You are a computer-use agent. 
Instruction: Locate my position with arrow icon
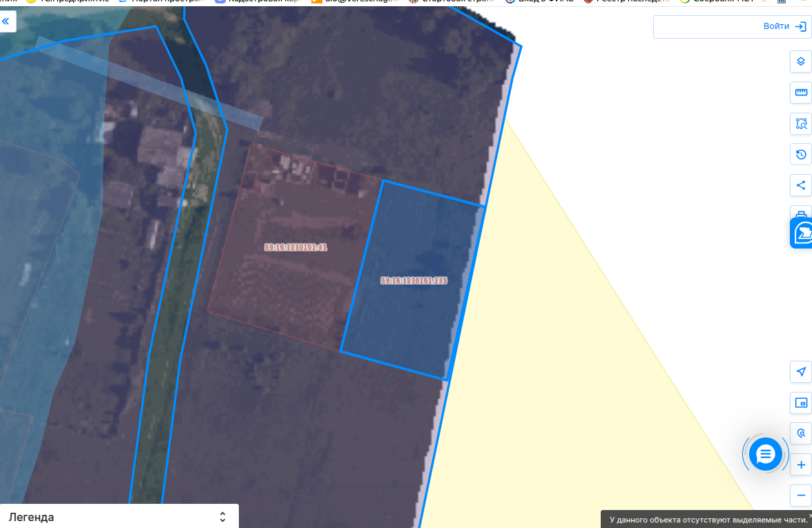click(801, 372)
